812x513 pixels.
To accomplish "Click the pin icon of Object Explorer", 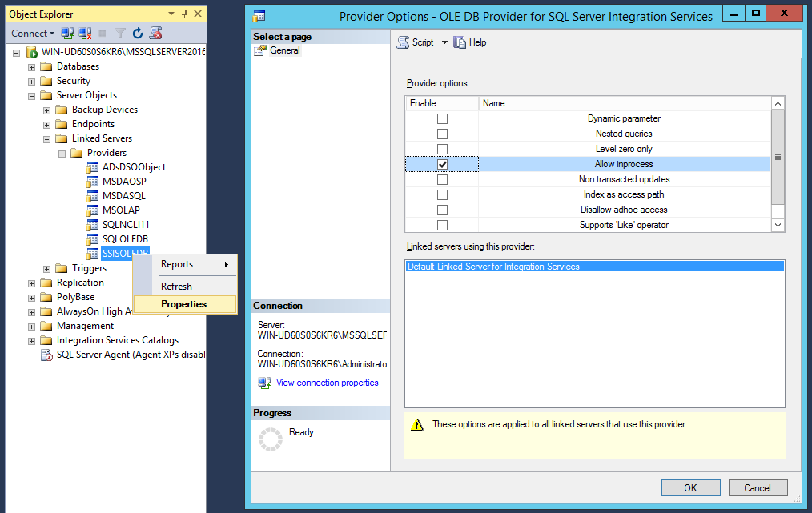I will [184, 14].
